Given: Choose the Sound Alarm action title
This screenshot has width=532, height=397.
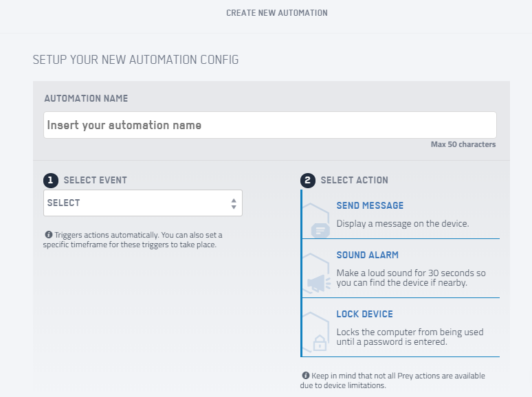Looking at the screenshot, I should coord(367,255).
